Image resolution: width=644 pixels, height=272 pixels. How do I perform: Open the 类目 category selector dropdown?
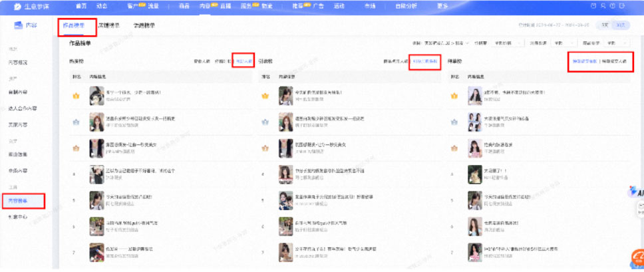click(447, 43)
